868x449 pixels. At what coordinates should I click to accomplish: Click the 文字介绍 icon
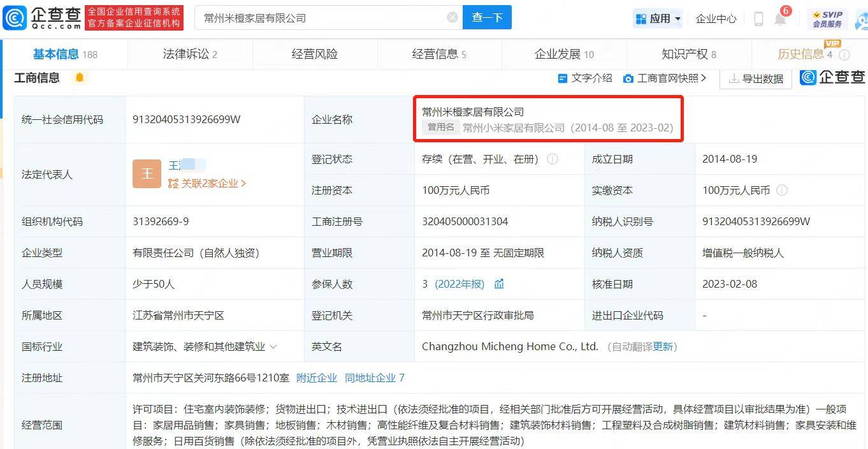pos(562,78)
